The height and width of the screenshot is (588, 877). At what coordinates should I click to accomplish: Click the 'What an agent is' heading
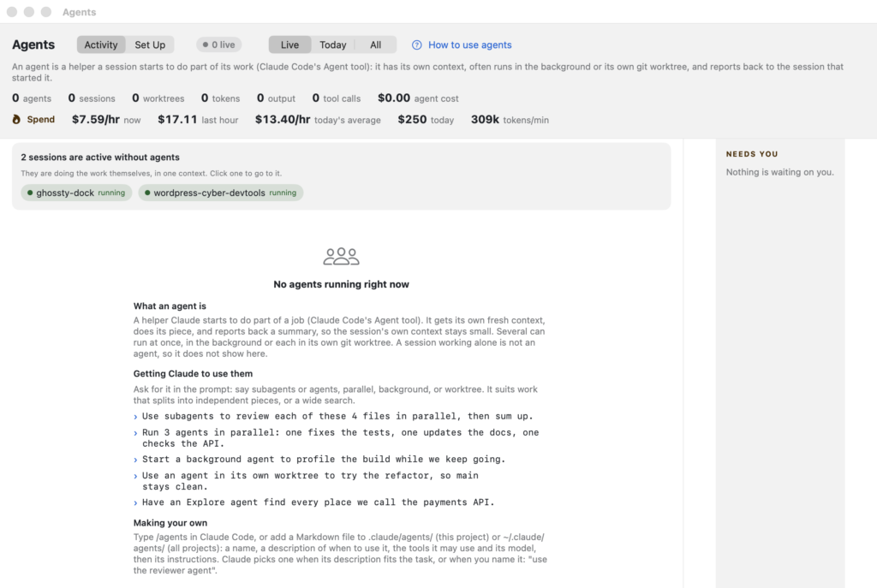[170, 306]
